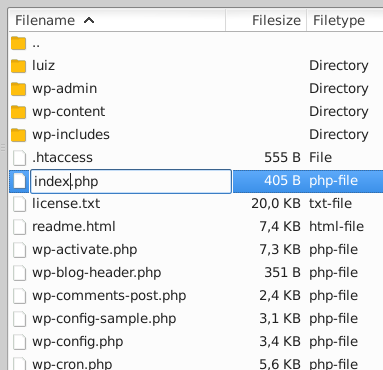Click the 3,4 KB filesize of wp-config.php
The width and height of the screenshot is (383, 370).
click(x=280, y=341)
